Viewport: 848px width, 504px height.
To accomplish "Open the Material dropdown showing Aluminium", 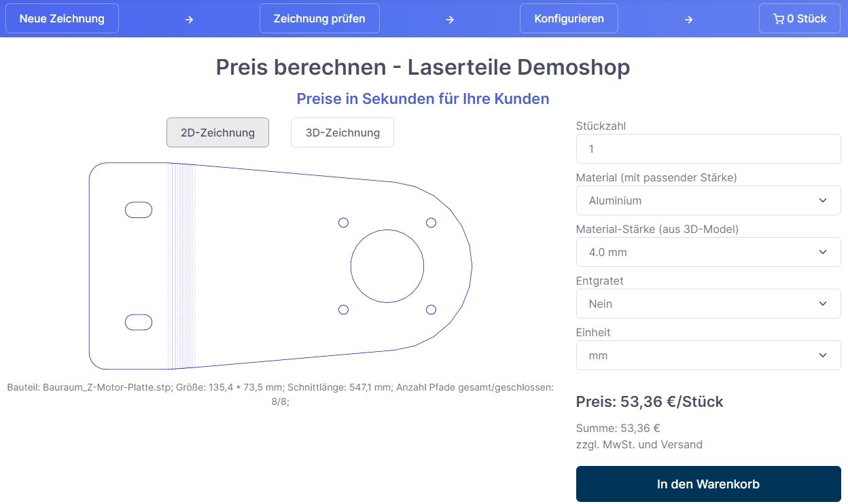I will point(708,200).
